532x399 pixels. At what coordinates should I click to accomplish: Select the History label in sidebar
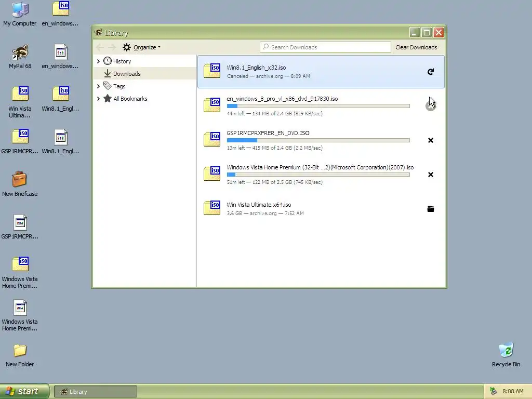[122, 61]
